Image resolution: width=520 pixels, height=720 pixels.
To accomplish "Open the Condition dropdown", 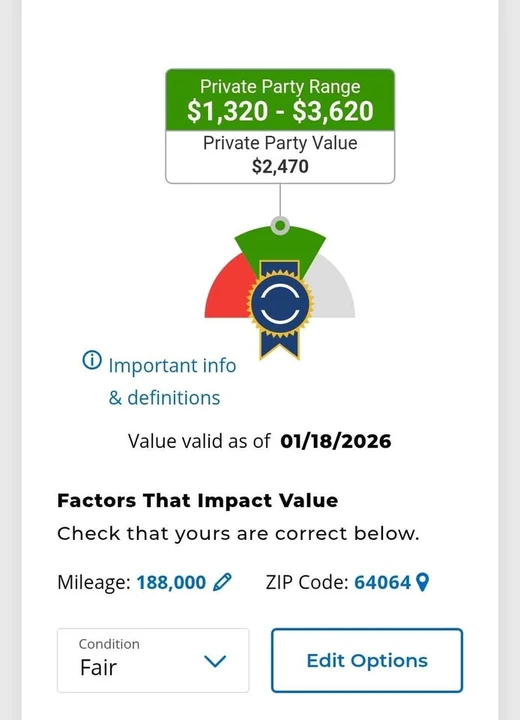I will click(153, 660).
